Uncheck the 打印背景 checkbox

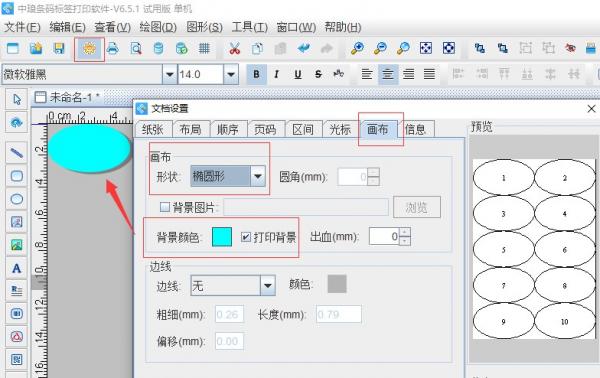pos(246,237)
